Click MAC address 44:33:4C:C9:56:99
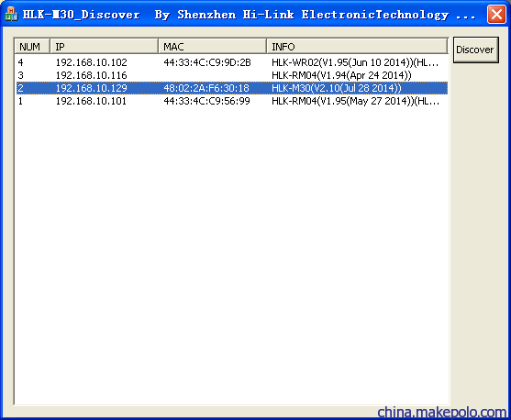 click(x=207, y=101)
